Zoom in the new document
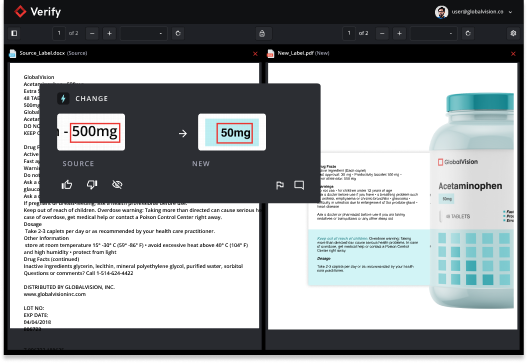528x363 pixels. [x=399, y=33]
